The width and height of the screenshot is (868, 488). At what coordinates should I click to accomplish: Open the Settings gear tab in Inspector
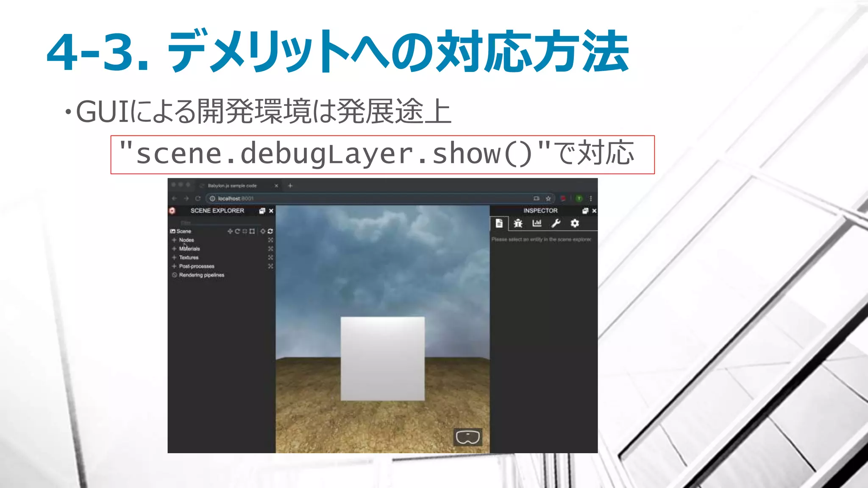(x=575, y=223)
